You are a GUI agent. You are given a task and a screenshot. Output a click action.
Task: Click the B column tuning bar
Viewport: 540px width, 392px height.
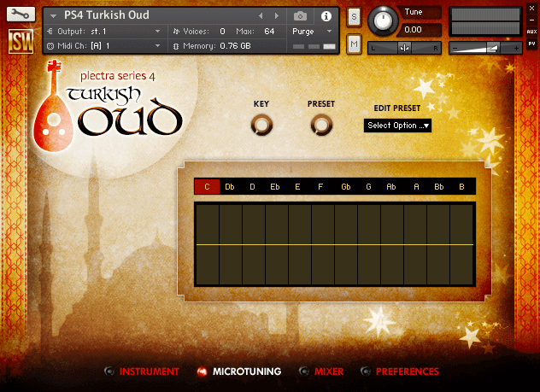point(461,244)
